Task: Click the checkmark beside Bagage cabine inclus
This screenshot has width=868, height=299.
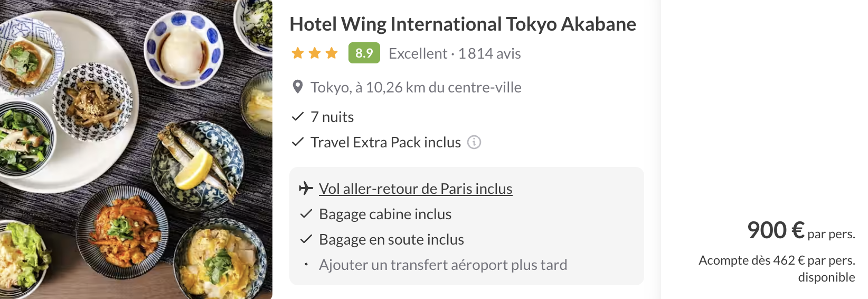Action: [x=306, y=213]
